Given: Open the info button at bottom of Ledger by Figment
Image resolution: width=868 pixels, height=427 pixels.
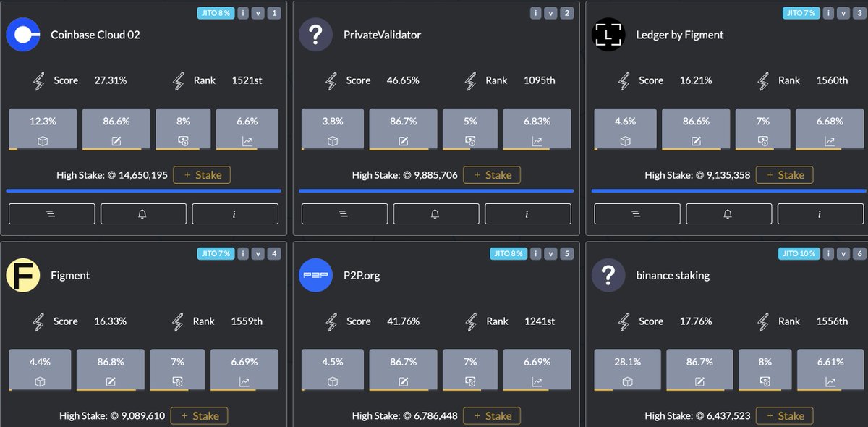Looking at the screenshot, I should click(820, 213).
